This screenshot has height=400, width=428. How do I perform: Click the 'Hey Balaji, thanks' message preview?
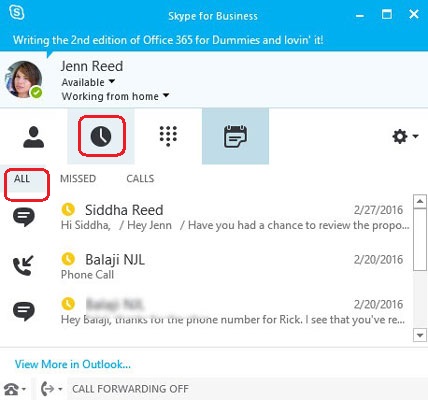(x=233, y=320)
